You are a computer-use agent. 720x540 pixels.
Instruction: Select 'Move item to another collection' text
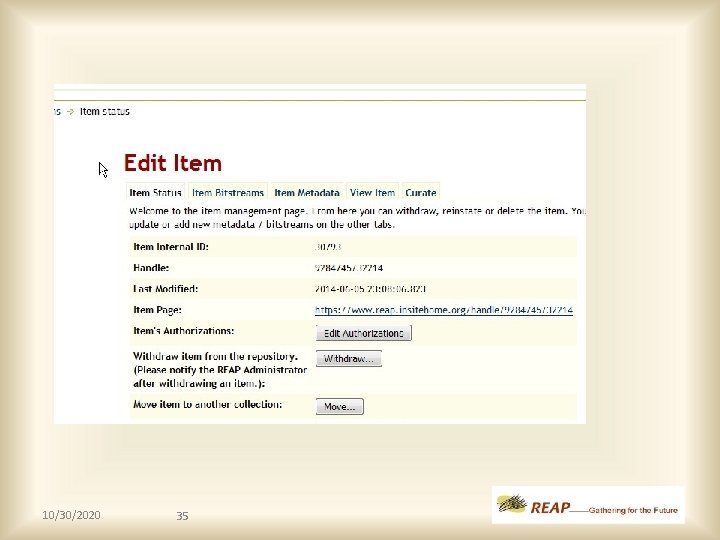[x=208, y=405]
